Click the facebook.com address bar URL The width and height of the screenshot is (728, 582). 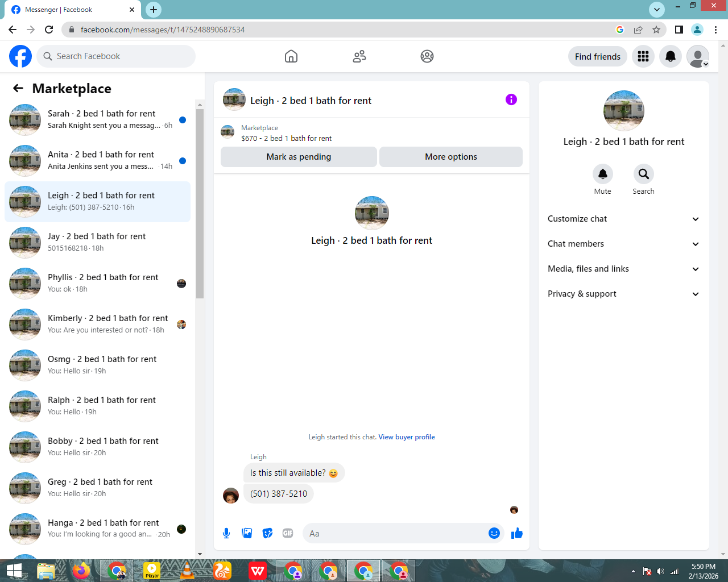click(163, 30)
